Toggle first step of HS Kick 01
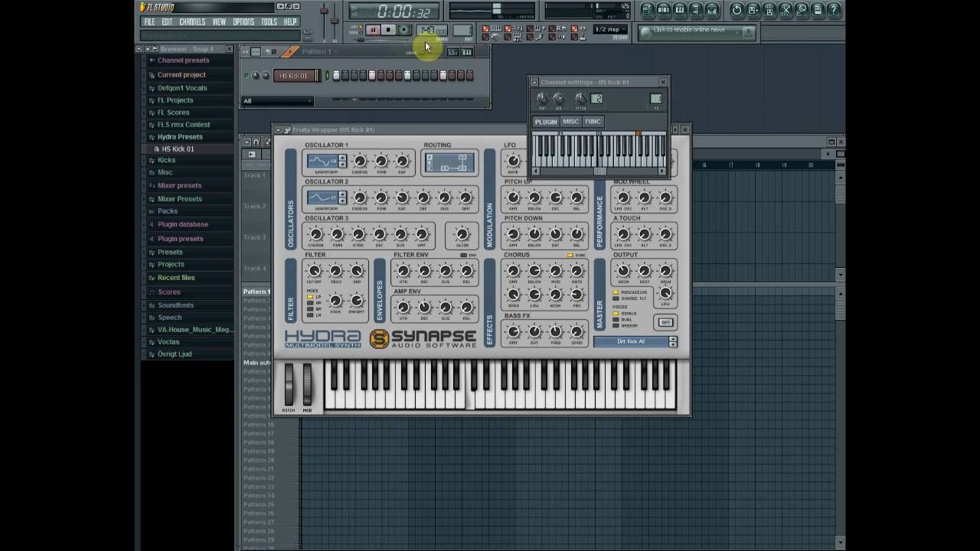The height and width of the screenshot is (551, 980). [336, 75]
